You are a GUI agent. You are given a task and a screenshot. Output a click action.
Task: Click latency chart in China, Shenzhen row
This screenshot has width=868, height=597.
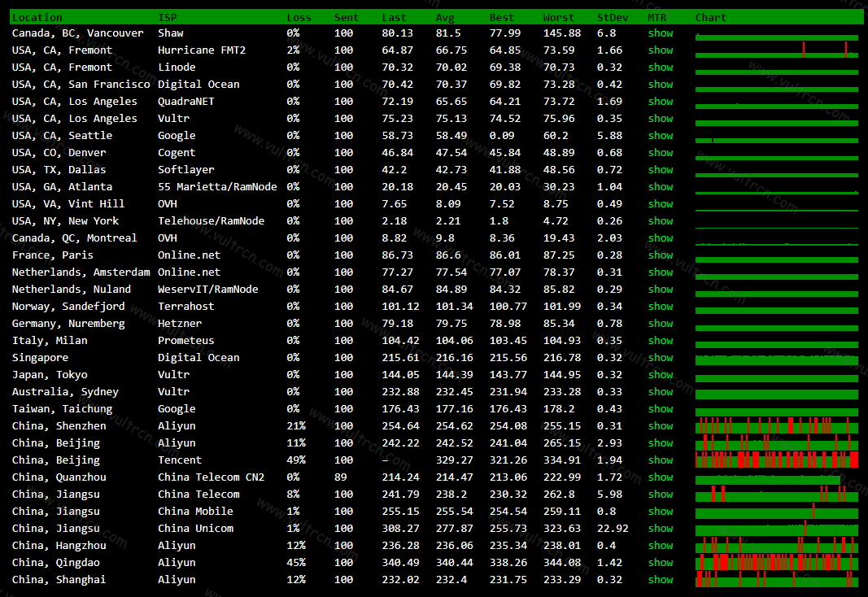(777, 426)
